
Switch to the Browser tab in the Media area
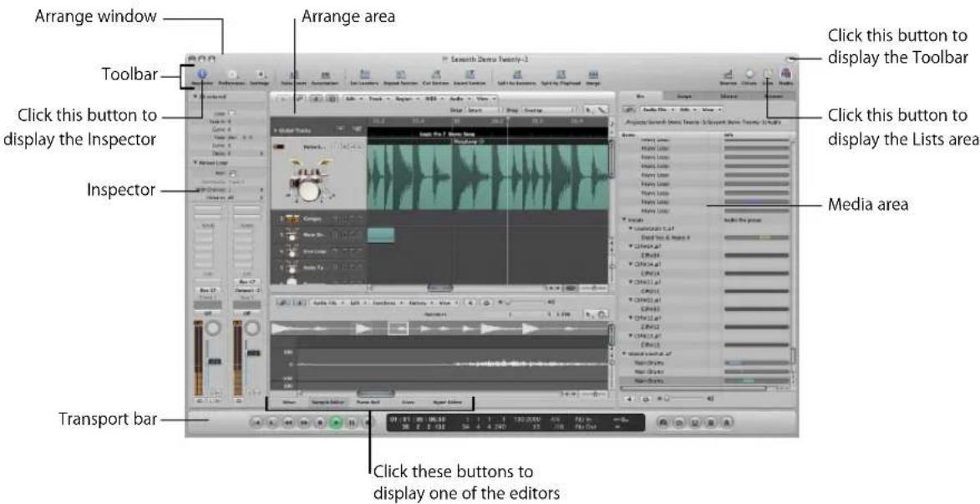[774, 95]
